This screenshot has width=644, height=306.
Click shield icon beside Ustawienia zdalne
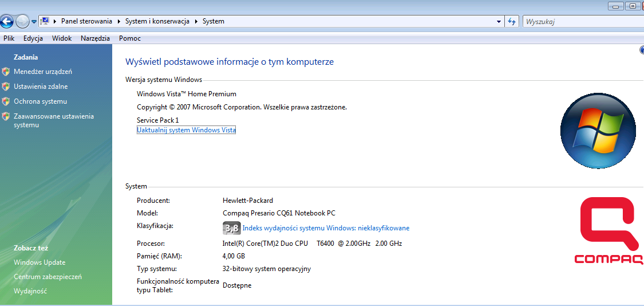coord(6,87)
